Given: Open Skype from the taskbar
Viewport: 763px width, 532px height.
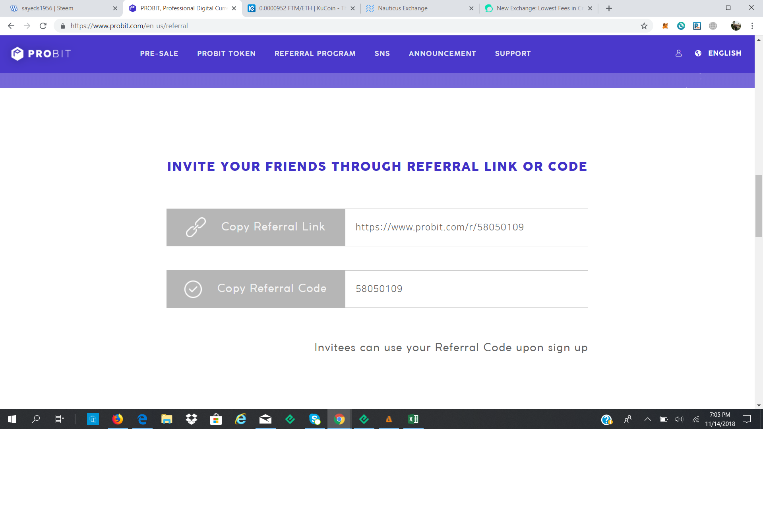Looking at the screenshot, I should point(315,419).
